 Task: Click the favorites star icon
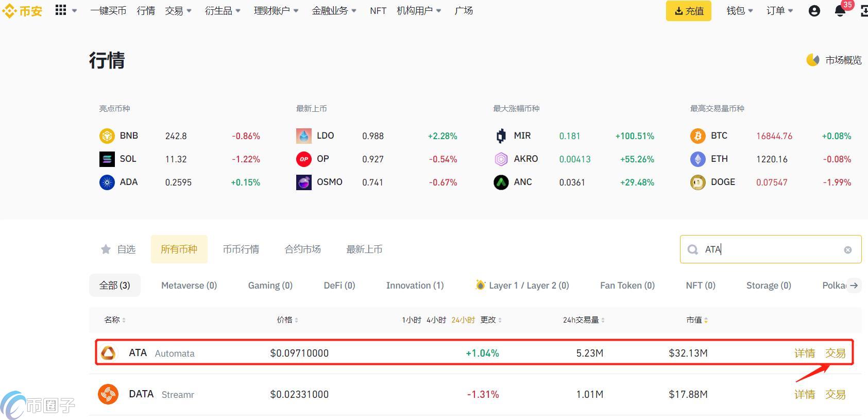(x=106, y=249)
